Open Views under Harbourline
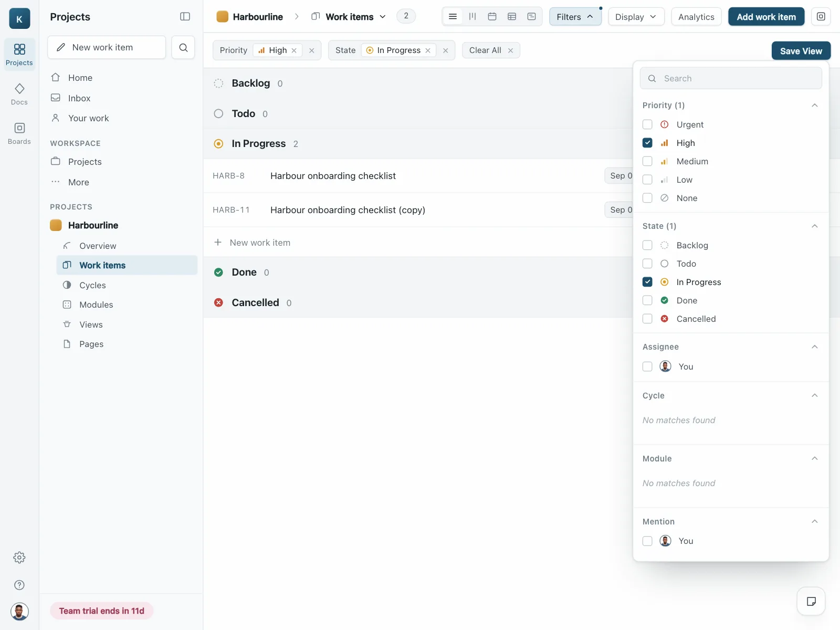Viewport: 840px width, 630px height. [127, 324]
